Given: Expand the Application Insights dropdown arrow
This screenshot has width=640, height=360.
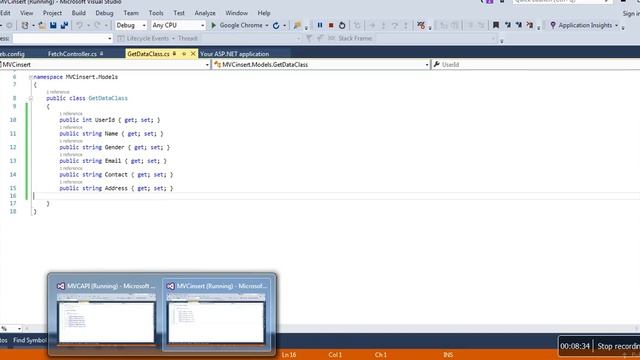Looking at the screenshot, I should [617, 25].
